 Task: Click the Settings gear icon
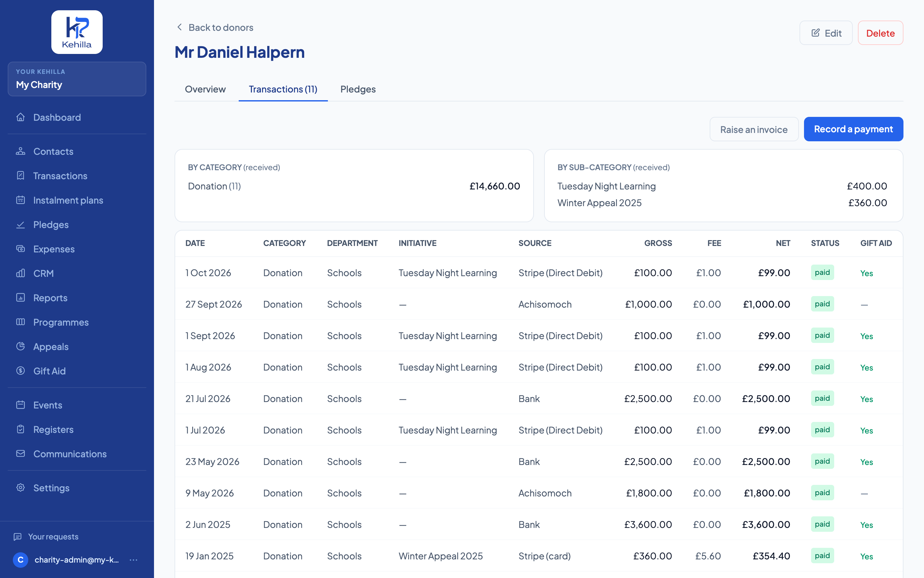tap(21, 488)
